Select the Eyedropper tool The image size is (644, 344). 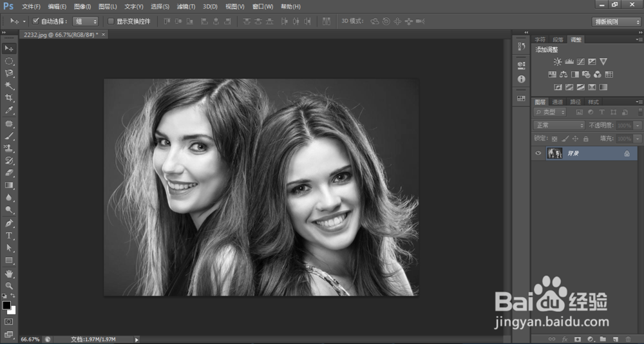pos(9,110)
